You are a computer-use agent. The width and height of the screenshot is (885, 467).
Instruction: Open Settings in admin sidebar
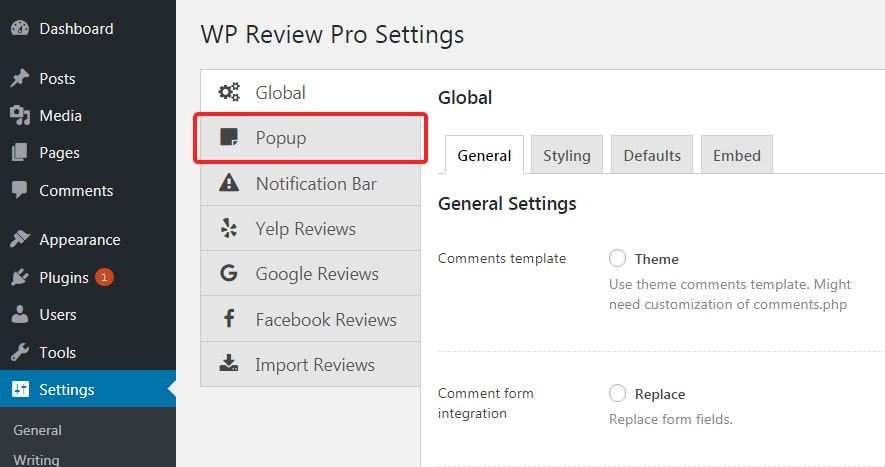coord(88,389)
